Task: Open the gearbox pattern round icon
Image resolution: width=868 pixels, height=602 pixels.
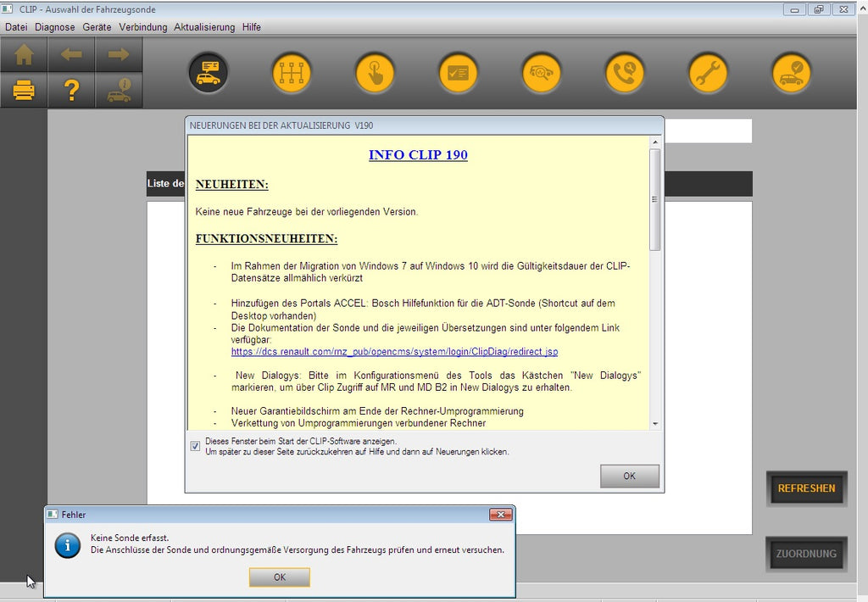Action: tap(292, 74)
